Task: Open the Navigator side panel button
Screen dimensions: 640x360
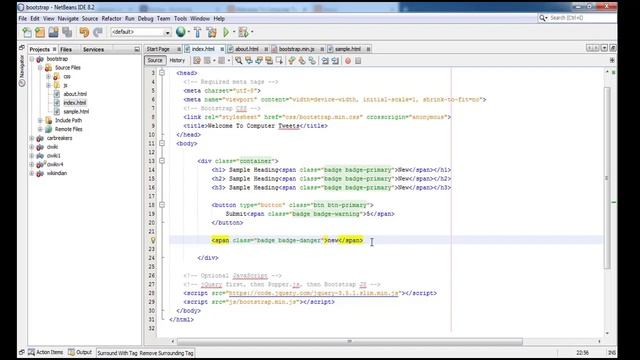Action: point(22,70)
